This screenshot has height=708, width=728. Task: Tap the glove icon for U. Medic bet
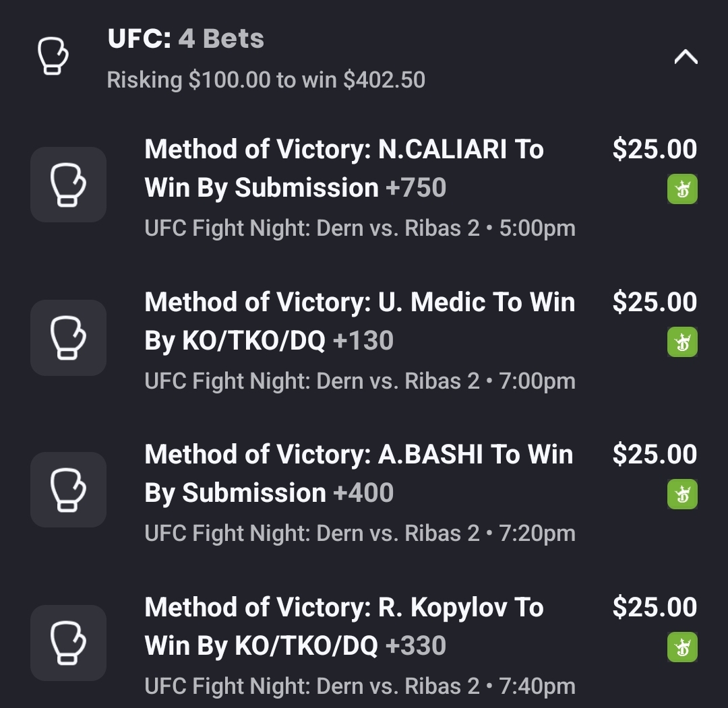click(x=68, y=337)
